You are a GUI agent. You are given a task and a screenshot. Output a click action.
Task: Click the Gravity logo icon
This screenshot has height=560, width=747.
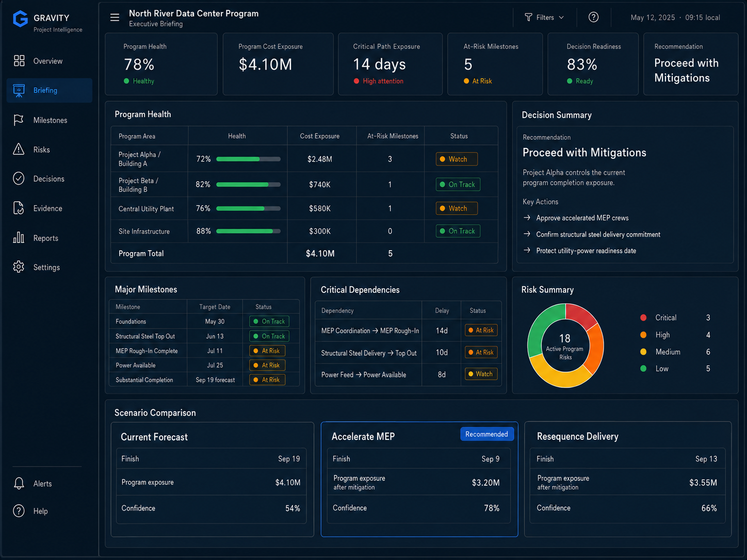[x=20, y=19]
